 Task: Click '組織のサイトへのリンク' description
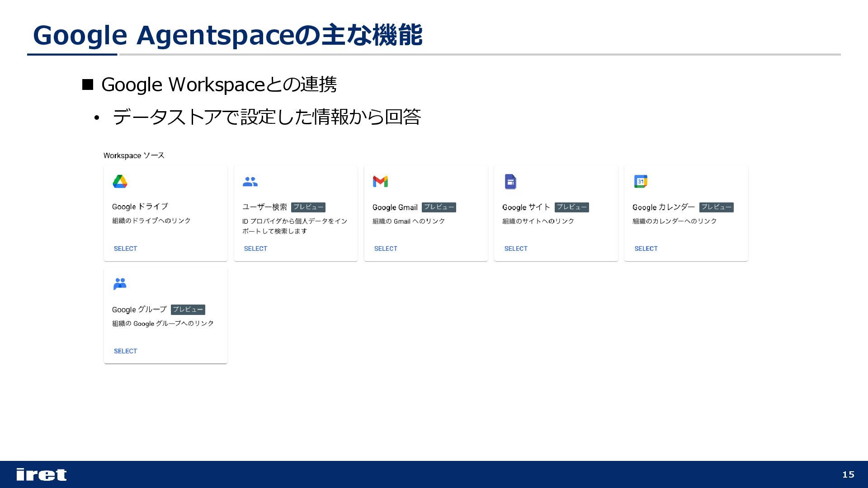click(538, 221)
